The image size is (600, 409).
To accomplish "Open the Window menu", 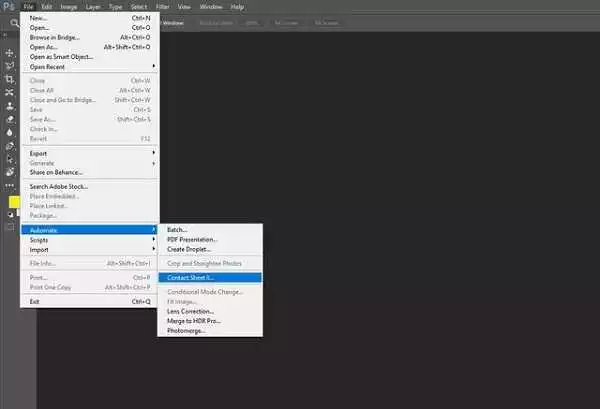I will coord(211,7).
